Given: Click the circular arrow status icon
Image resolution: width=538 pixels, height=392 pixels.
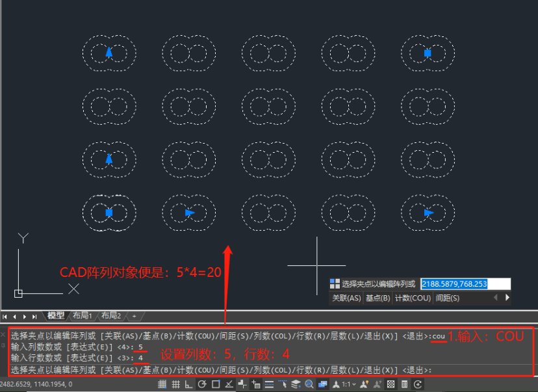Looking at the screenshot, I should point(418,384).
